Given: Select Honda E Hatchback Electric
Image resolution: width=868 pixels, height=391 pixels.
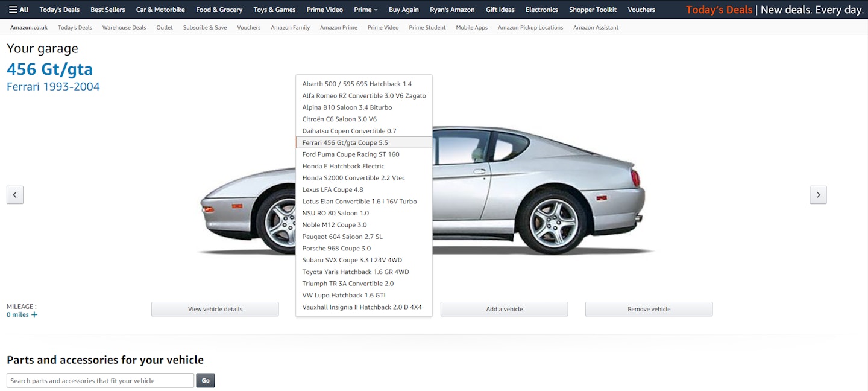Looking at the screenshot, I should point(364,166).
